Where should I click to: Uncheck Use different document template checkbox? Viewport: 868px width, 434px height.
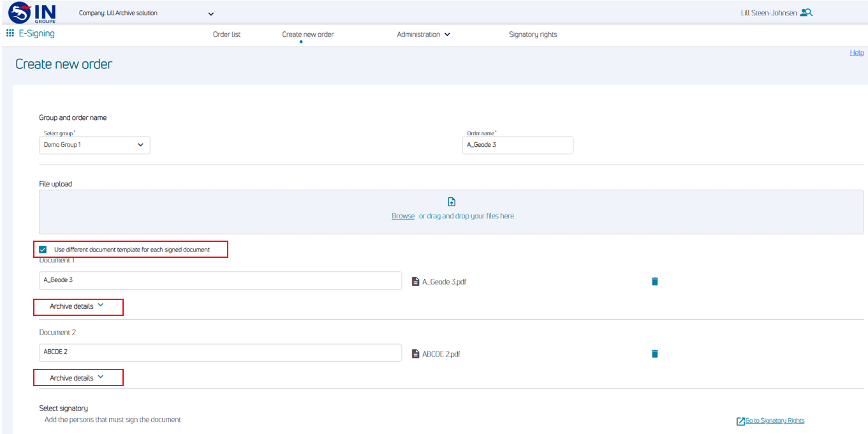(43, 250)
